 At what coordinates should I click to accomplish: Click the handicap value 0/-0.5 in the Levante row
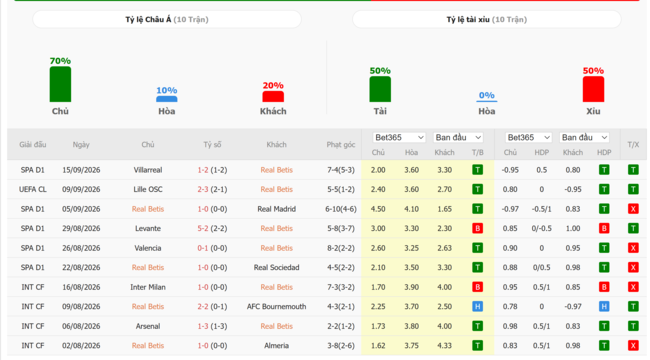tap(541, 229)
